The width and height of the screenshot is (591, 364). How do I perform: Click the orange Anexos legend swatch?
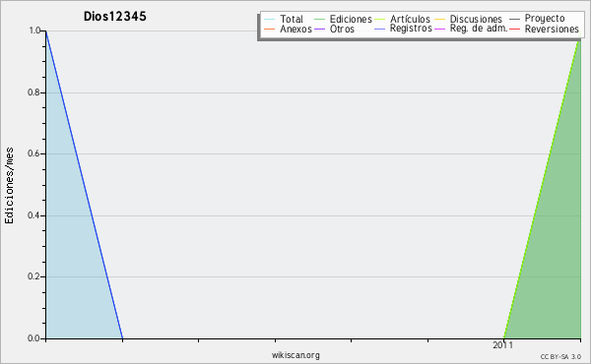[x=270, y=29]
